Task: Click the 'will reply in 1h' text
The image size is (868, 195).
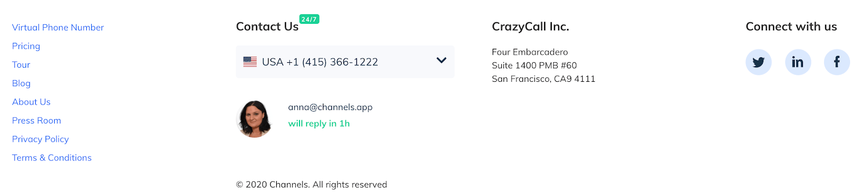Action: pyautogui.click(x=319, y=123)
